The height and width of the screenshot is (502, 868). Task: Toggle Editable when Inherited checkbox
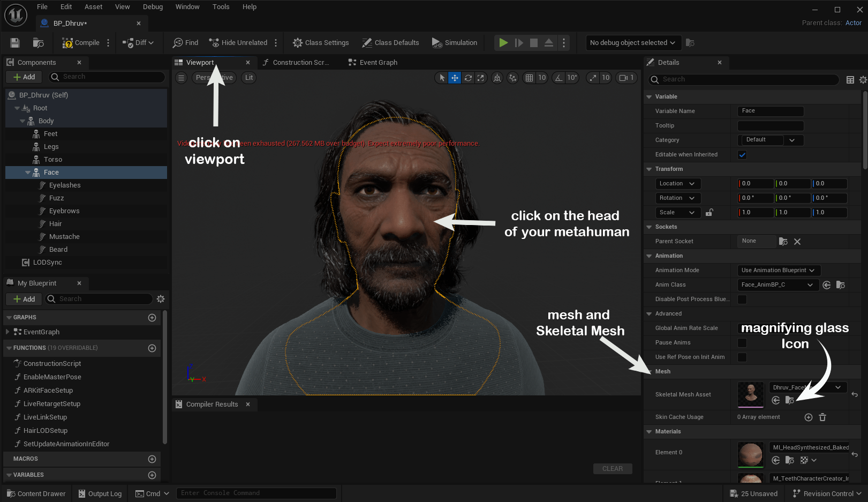[742, 155]
